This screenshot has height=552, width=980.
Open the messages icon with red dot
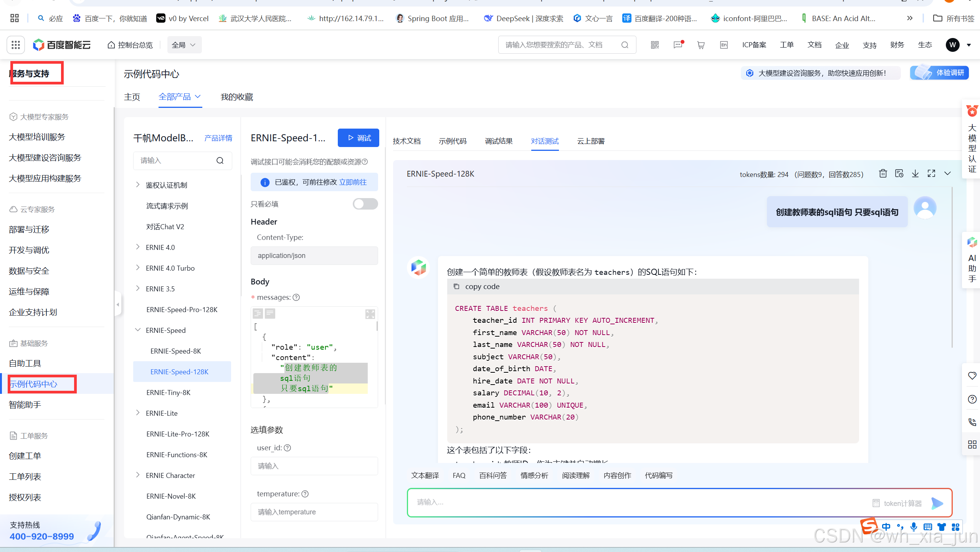click(x=678, y=45)
